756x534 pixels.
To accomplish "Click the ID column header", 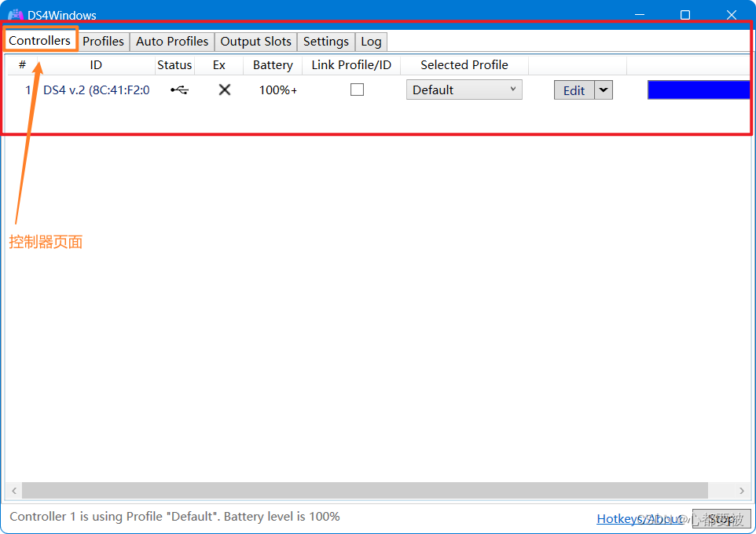I will click(96, 65).
